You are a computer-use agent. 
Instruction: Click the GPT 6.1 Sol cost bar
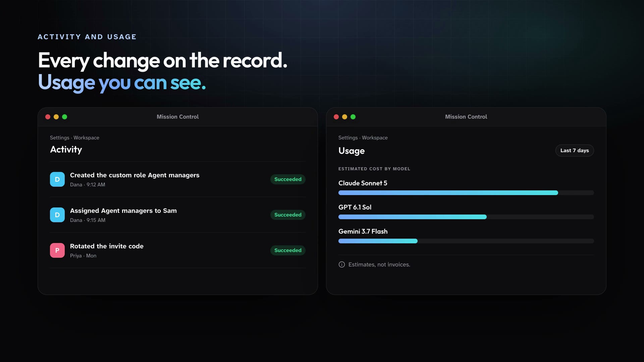pos(466,217)
